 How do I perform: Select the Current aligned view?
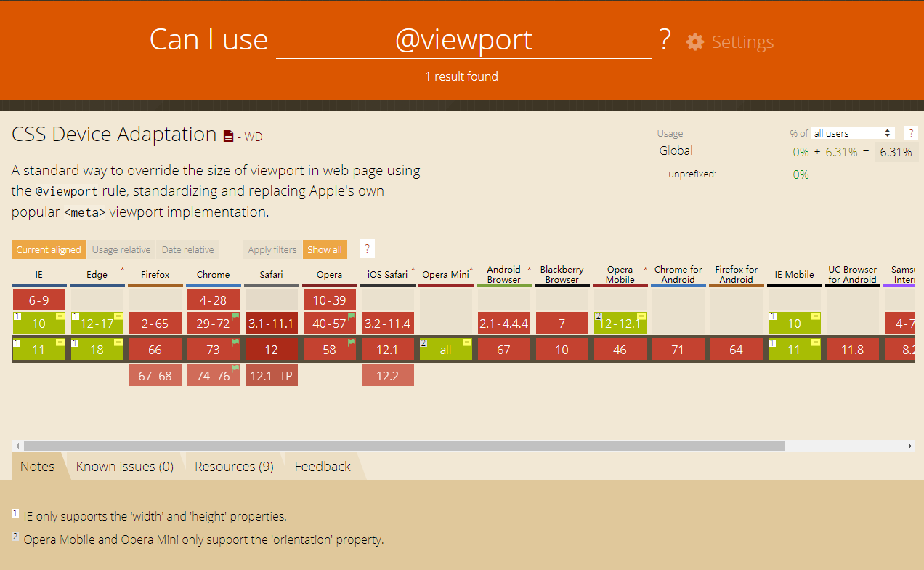point(49,249)
